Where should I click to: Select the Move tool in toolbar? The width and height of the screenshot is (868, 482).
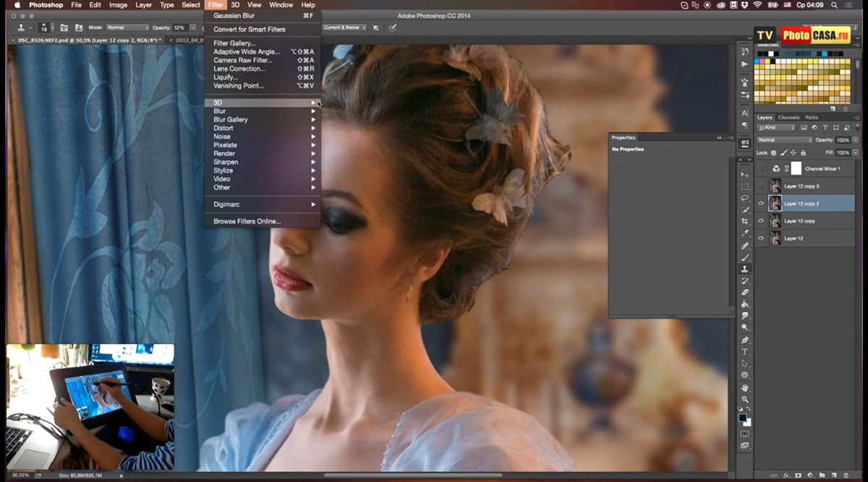click(x=744, y=175)
